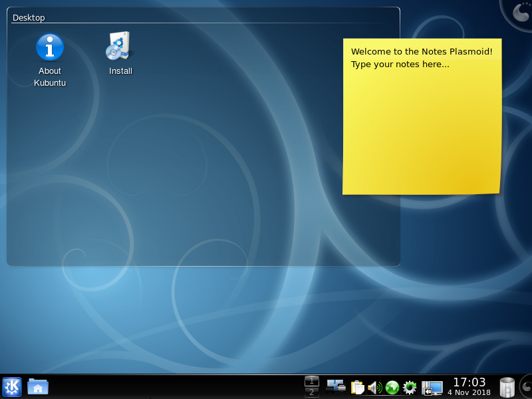This screenshot has width=532, height=399.
Task: Open the display settings monitor tray icon
Action: (x=432, y=387)
